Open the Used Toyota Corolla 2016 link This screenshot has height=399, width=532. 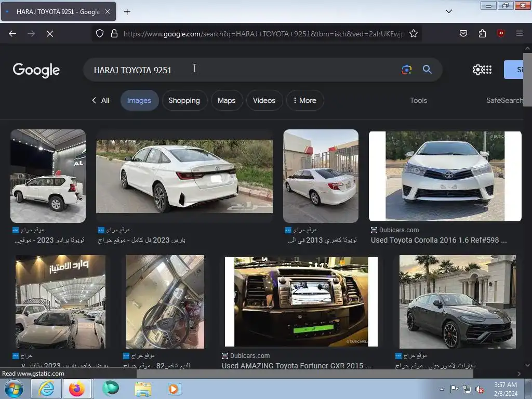click(x=438, y=240)
